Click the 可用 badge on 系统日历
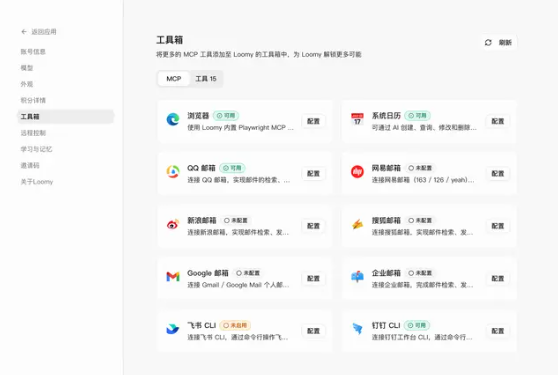The width and height of the screenshot is (558, 375). [x=417, y=116]
